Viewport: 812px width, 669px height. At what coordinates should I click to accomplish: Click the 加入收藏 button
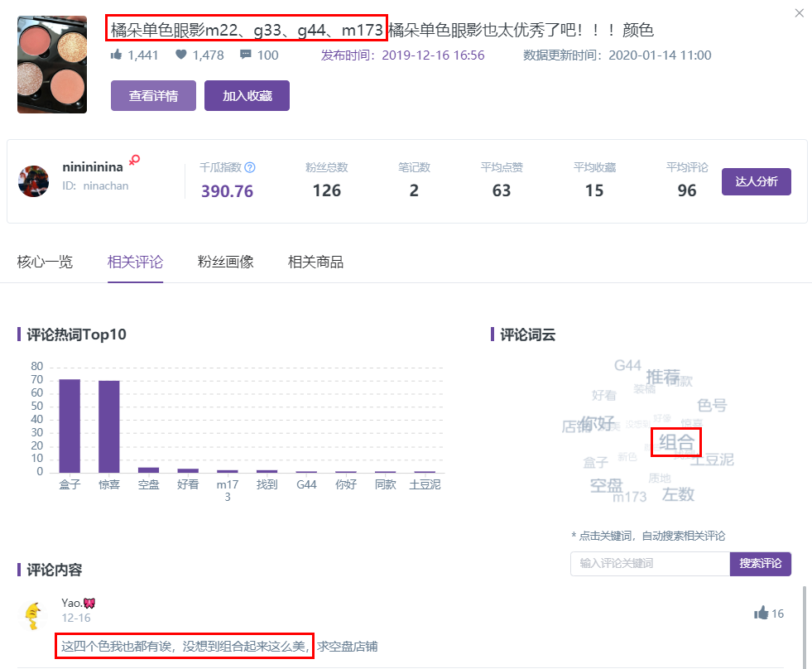click(x=247, y=96)
